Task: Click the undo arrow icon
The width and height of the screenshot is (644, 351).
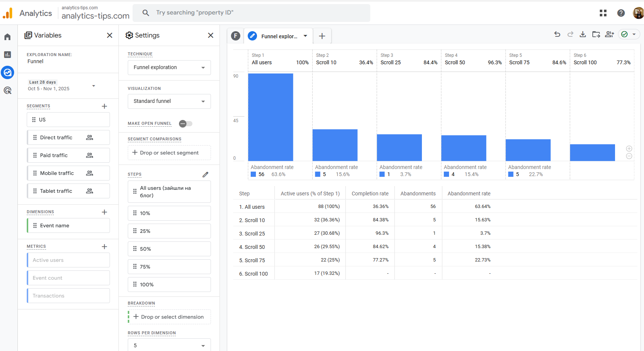Action: pyautogui.click(x=557, y=35)
